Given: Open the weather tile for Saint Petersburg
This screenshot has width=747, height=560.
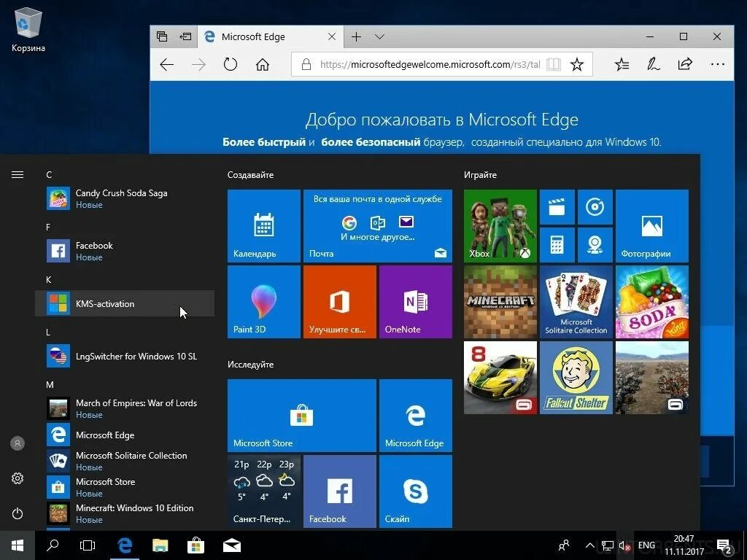Looking at the screenshot, I should click(x=264, y=491).
